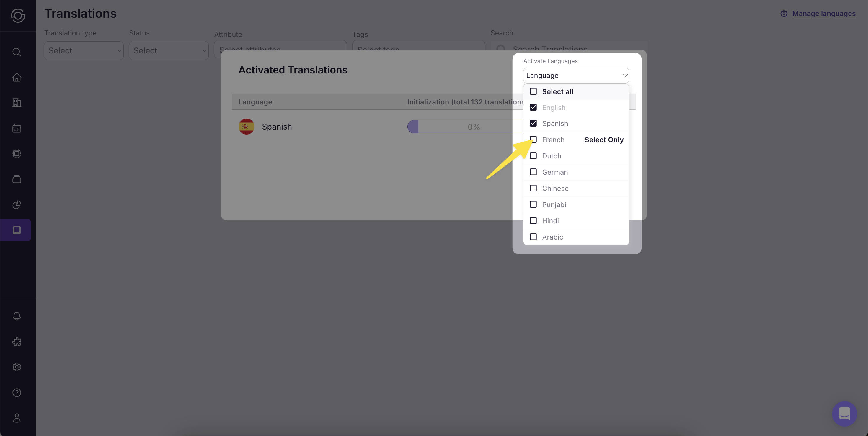Tick the Select all checkbox
Screen dimensions: 868x436
[533, 91]
